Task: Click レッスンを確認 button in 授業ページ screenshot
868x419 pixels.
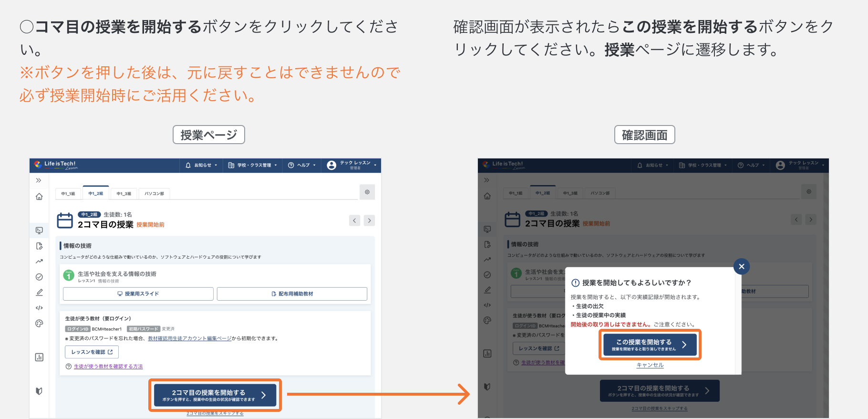Action: click(92, 352)
